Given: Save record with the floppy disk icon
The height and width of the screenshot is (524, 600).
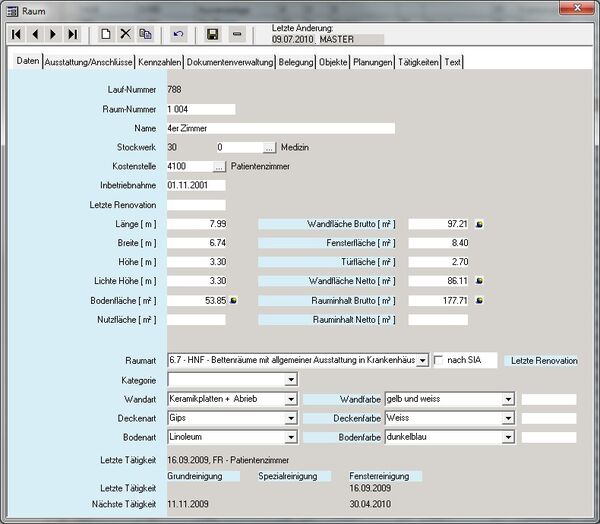Looking at the screenshot, I should pos(212,34).
